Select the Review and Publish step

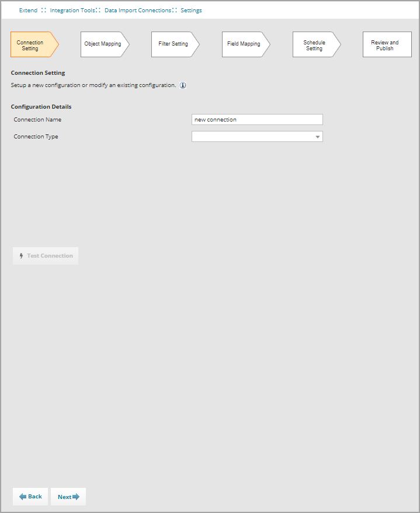[384, 45]
